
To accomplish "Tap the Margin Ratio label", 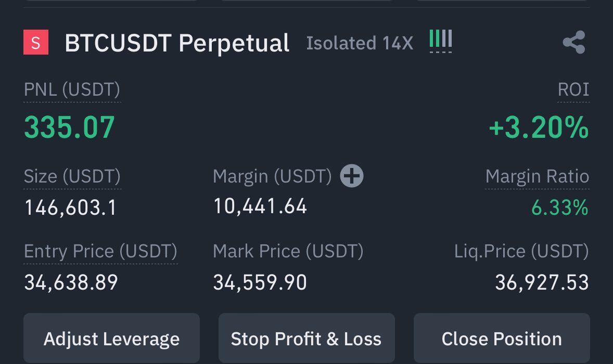I will click(537, 176).
